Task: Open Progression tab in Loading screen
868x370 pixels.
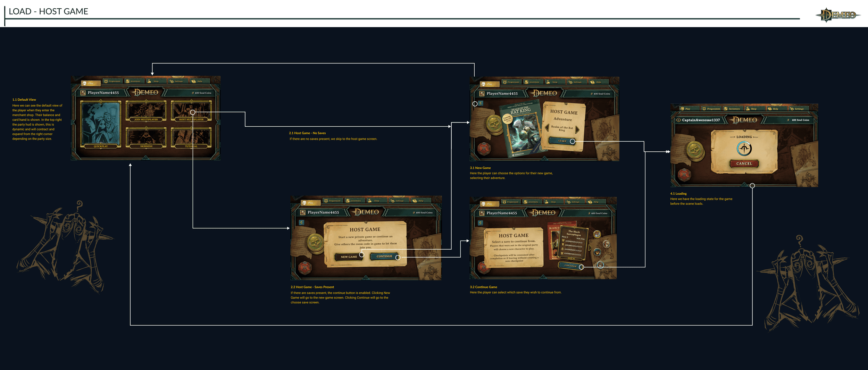Action: click(x=711, y=109)
